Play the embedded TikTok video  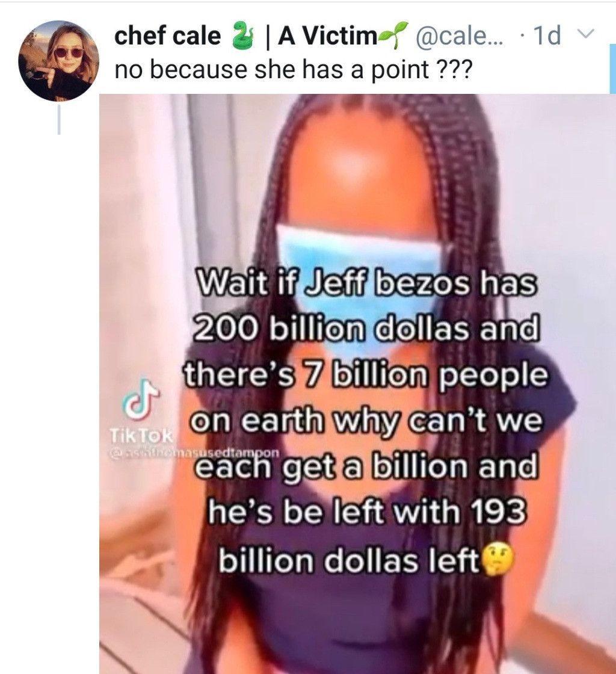[x=357, y=383]
